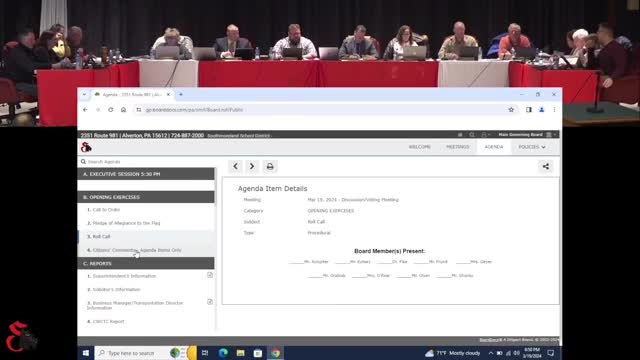Open the browser home page

point(123,110)
